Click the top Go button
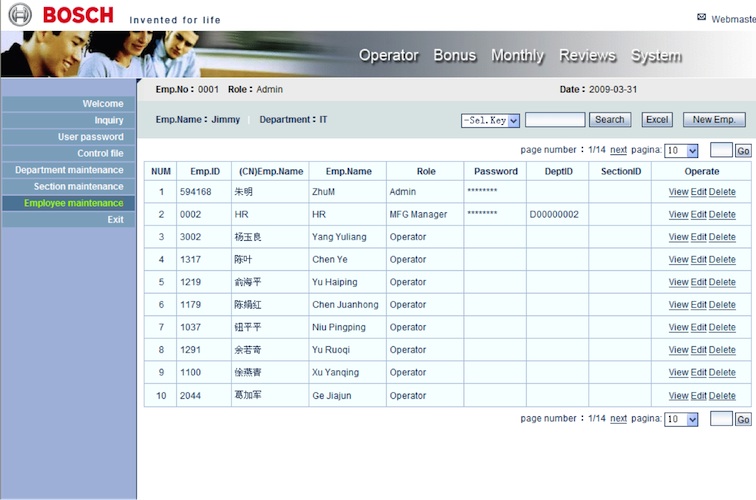The image size is (756, 500). pyautogui.click(x=743, y=151)
